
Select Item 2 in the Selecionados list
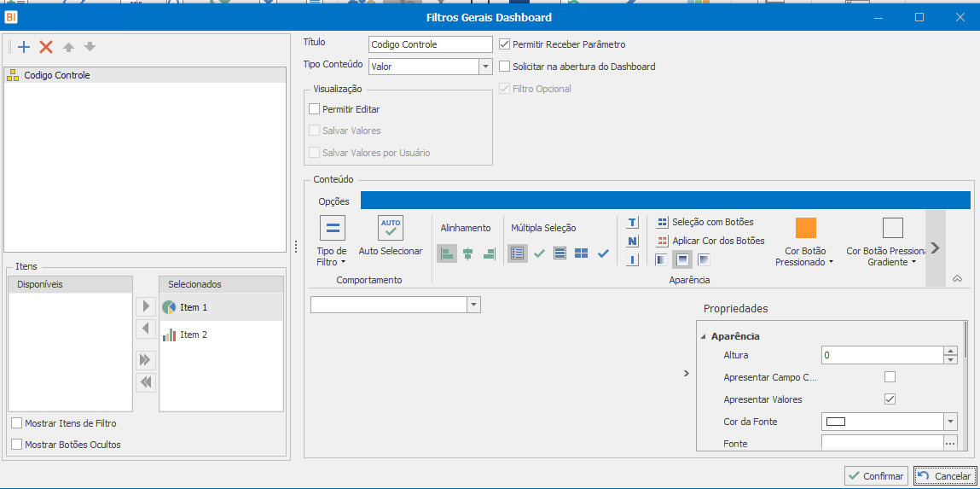(x=221, y=335)
